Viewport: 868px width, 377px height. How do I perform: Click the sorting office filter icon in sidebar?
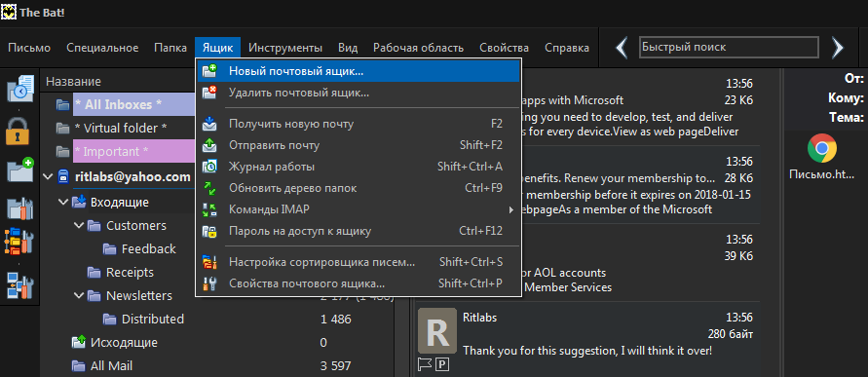(x=19, y=243)
